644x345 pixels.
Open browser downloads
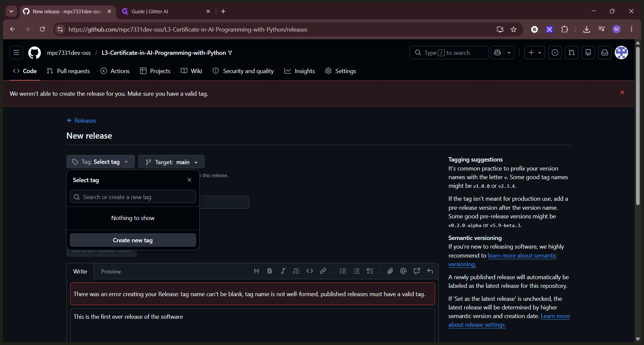point(587,29)
